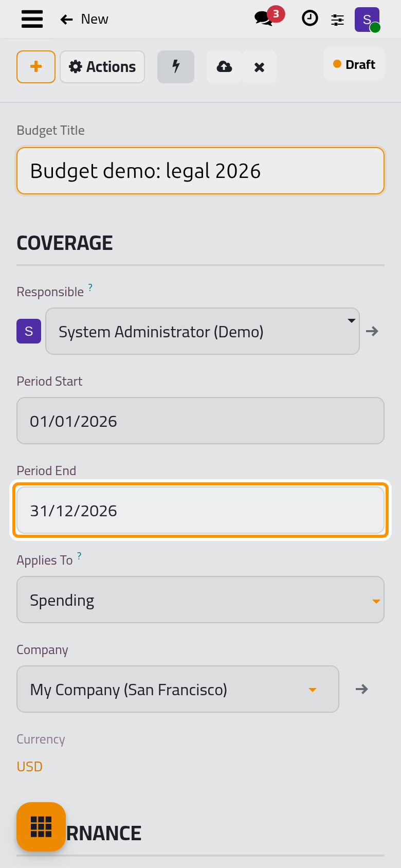401x868 pixels.
Task: Go back using the left arrow
Action: pos(66,20)
